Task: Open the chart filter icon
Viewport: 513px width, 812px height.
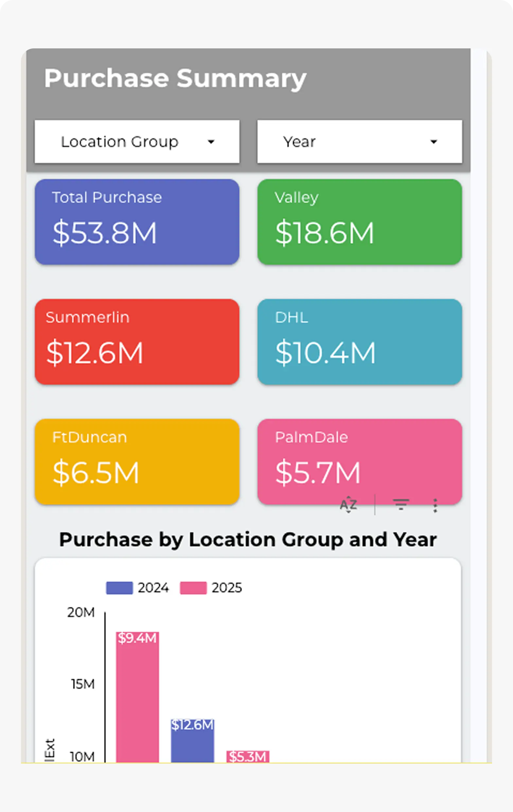Action: click(x=401, y=505)
